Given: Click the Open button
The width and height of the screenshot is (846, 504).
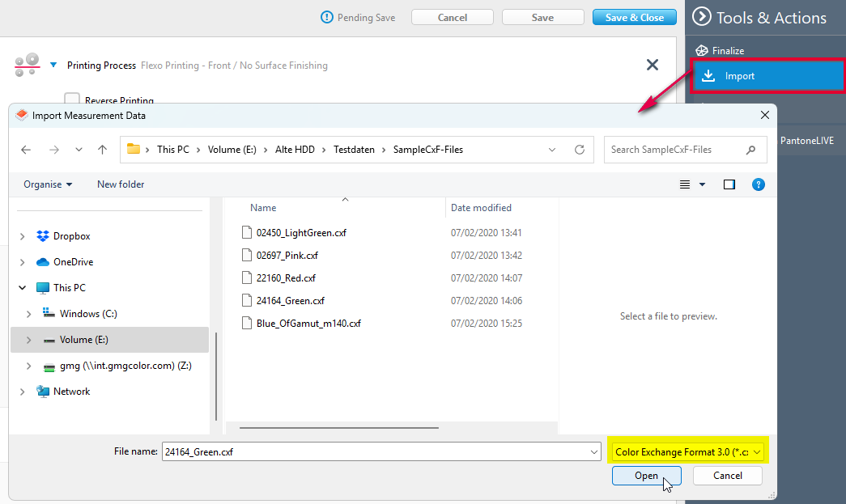Looking at the screenshot, I should (x=646, y=476).
